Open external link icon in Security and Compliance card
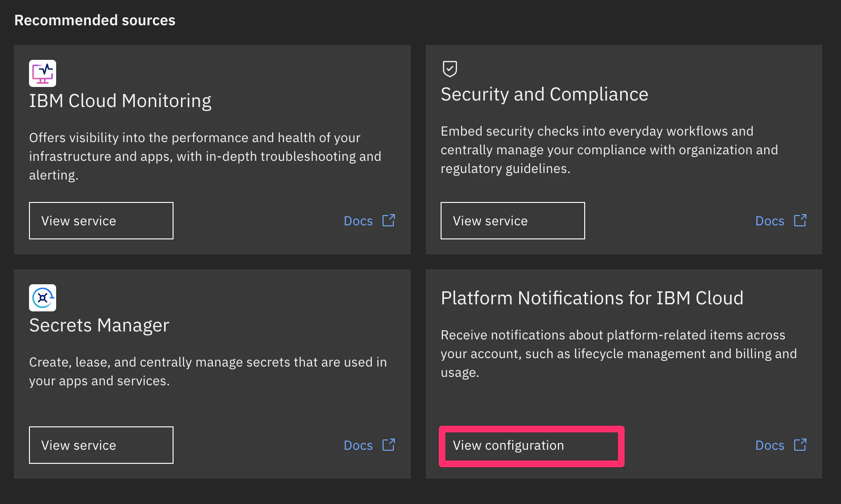 click(x=800, y=221)
